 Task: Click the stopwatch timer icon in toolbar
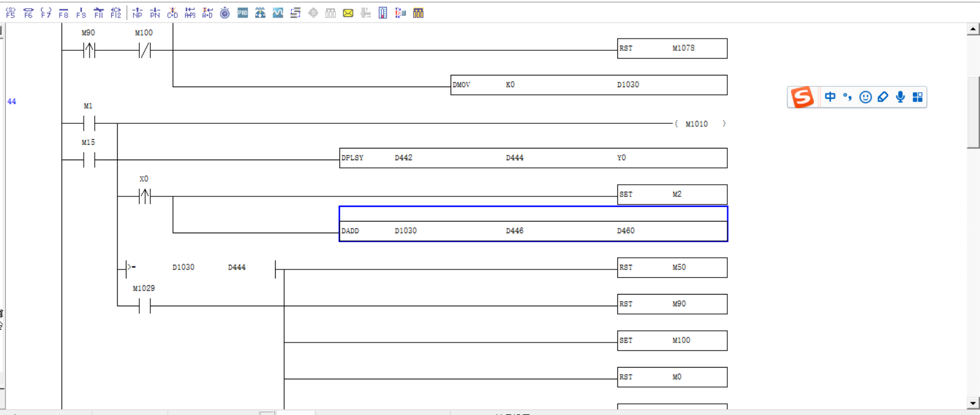click(x=225, y=13)
